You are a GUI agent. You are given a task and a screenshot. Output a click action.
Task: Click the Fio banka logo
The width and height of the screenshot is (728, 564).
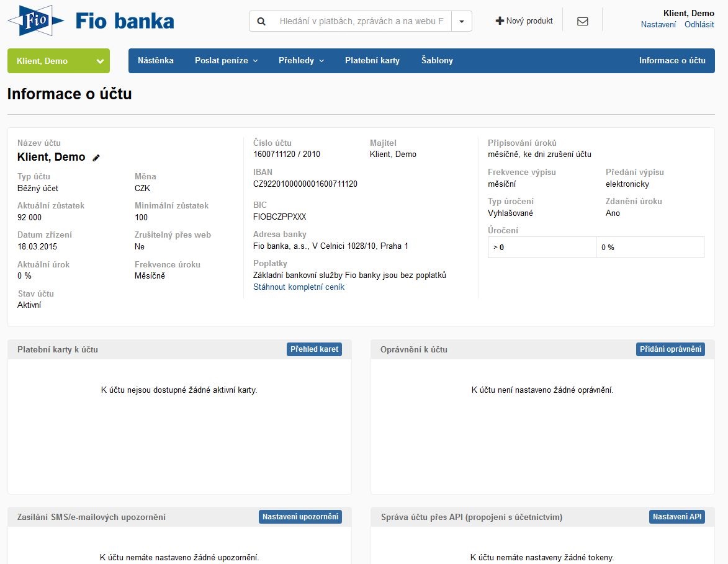(x=91, y=20)
